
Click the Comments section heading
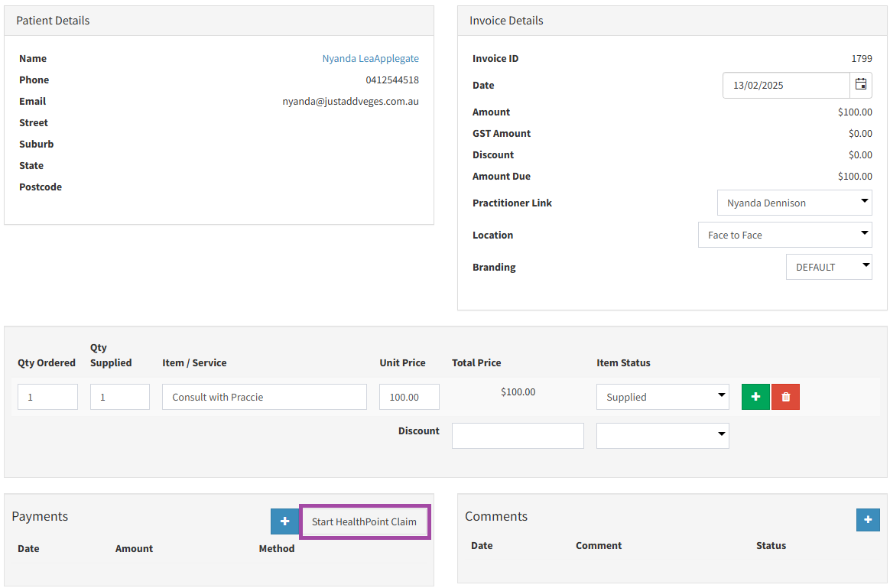pyautogui.click(x=496, y=516)
